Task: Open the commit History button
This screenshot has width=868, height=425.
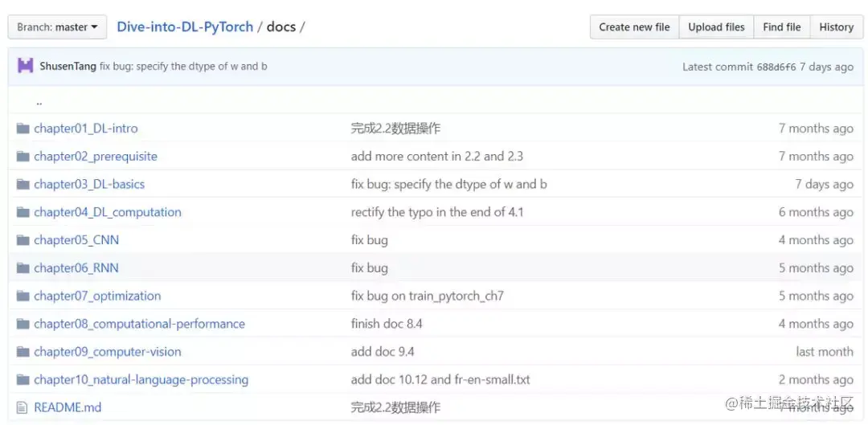Action: (x=837, y=27)
